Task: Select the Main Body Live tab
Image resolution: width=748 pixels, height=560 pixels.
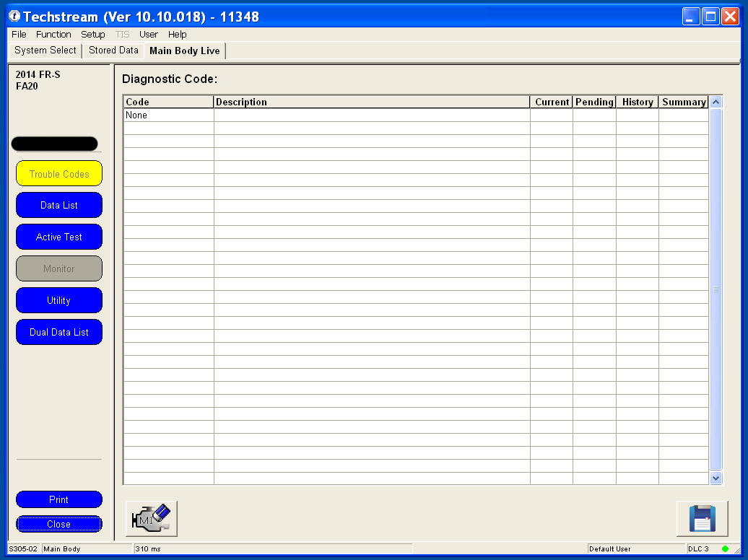Action: [x=184, y=51]
